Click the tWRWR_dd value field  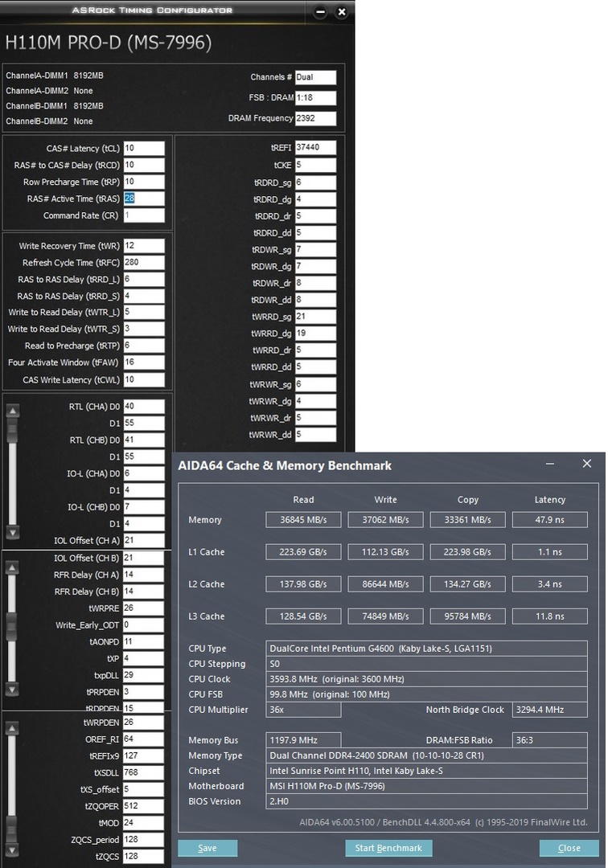point(315,435)
